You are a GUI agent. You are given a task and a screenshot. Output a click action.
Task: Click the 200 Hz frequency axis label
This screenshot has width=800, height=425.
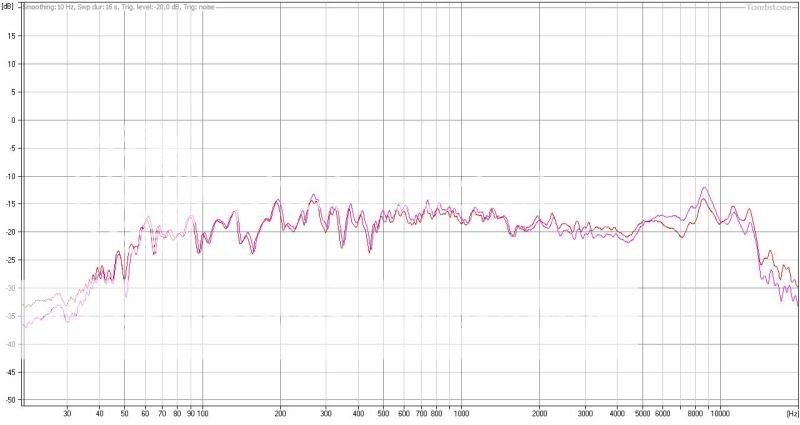(x=280, y=412)
